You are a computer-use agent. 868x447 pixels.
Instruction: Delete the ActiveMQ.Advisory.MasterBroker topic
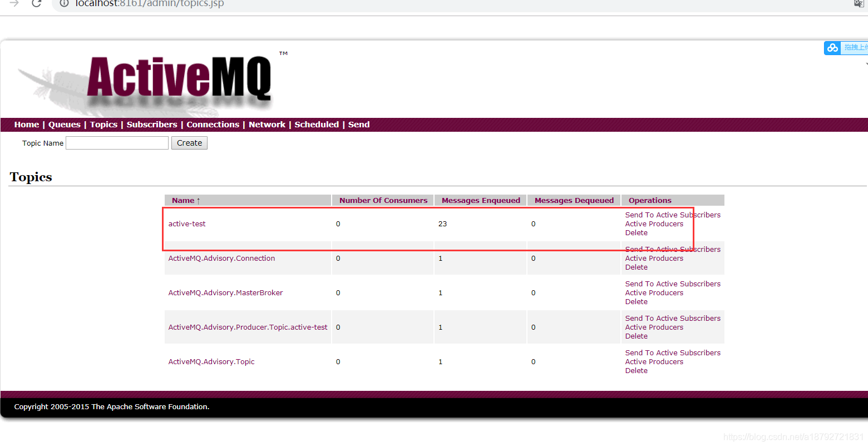pyautogui.click(x=637, y=301)
